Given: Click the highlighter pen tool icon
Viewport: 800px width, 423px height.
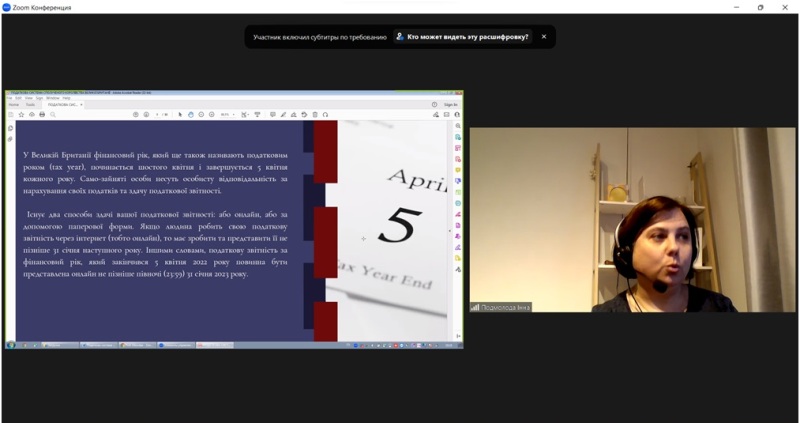Looking at the screenshot, I should (283, 115).
